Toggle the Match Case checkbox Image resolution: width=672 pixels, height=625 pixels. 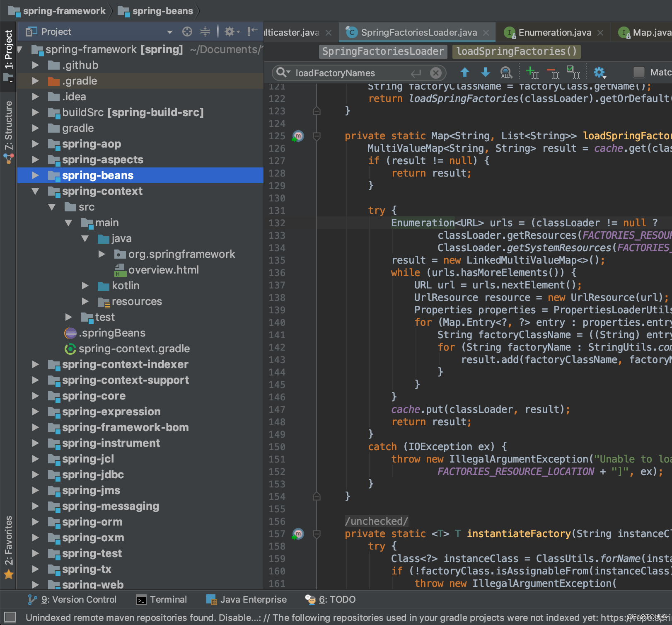point(639,73)
